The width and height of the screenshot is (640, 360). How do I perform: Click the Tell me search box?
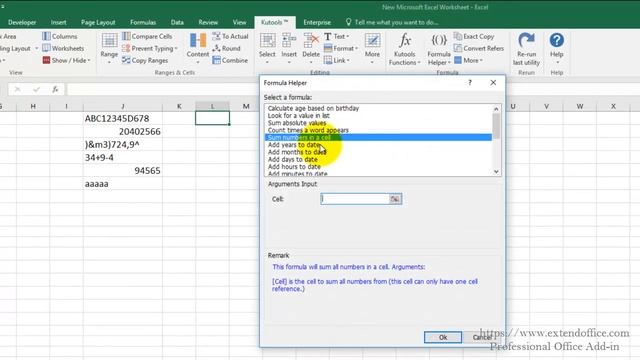[391, 22]
